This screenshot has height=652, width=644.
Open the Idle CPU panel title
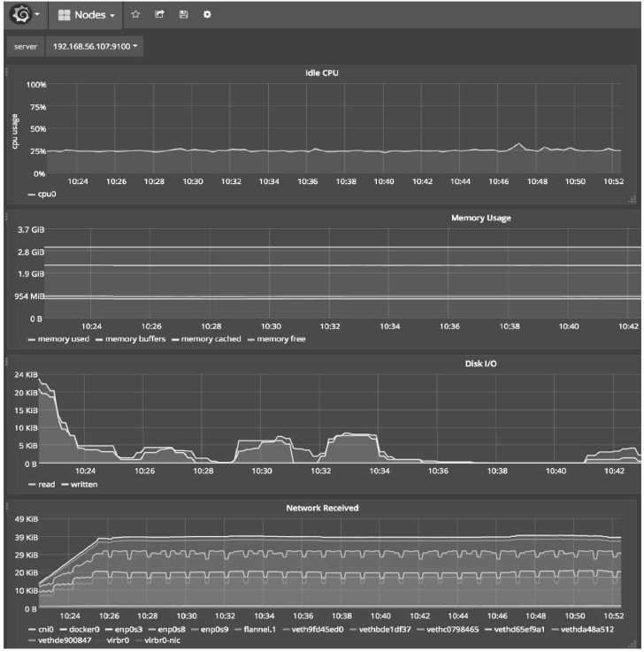coord(322,73)
